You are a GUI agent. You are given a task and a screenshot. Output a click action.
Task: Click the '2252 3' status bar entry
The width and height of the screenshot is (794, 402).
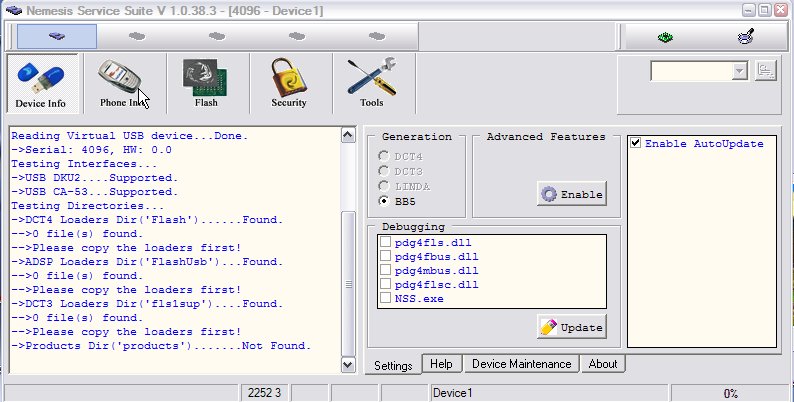pos(264,393)
